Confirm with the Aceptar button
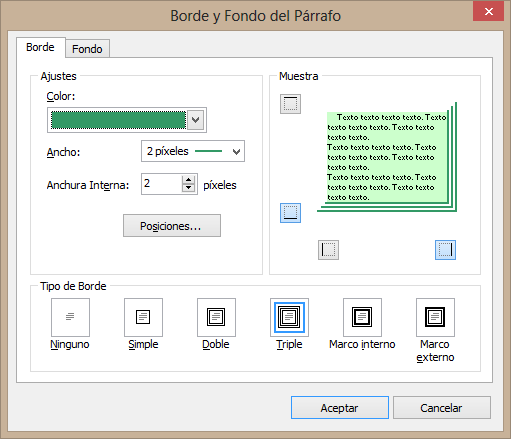 tap(340, 408)
